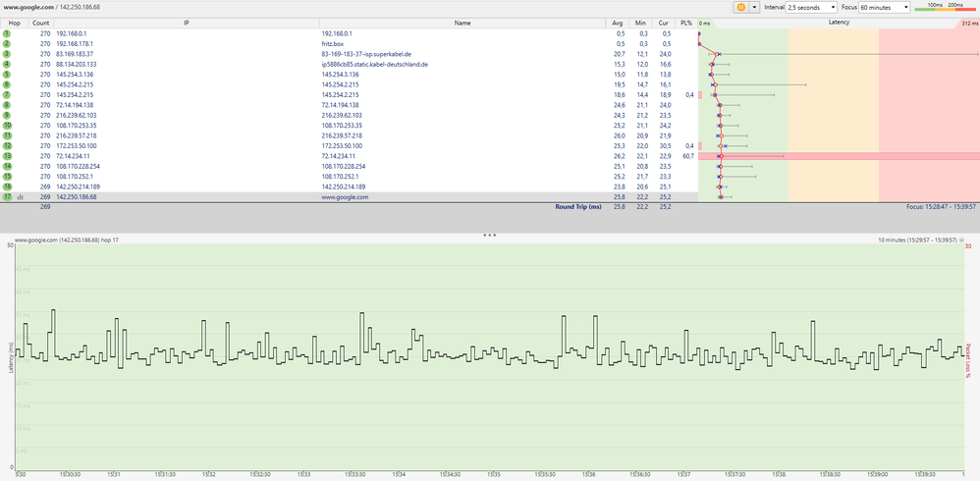Click the 60,7 packet loss value
The height and width of the screenshot is (481, 980).
pos(688,155)
